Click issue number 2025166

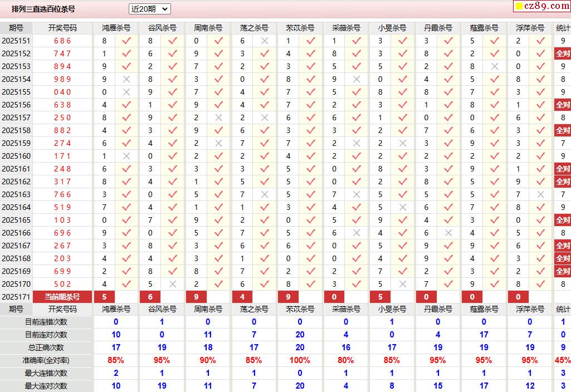(x=16, y=233)
